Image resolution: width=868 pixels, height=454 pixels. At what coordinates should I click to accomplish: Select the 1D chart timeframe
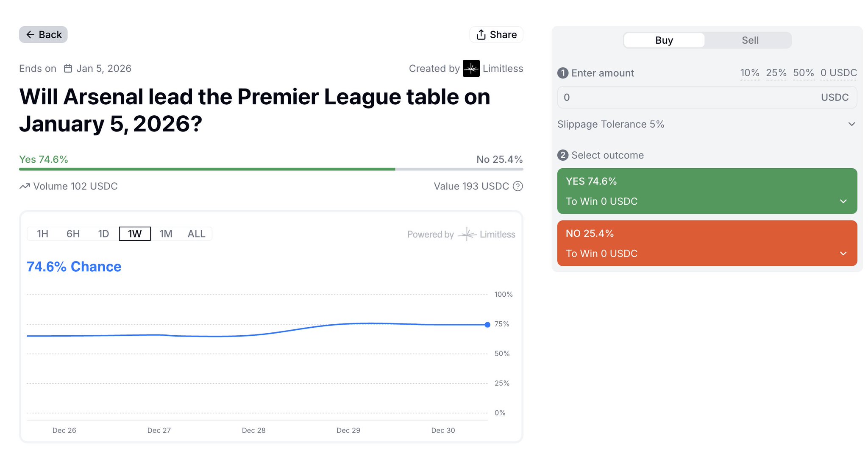[x=103, y=234]
